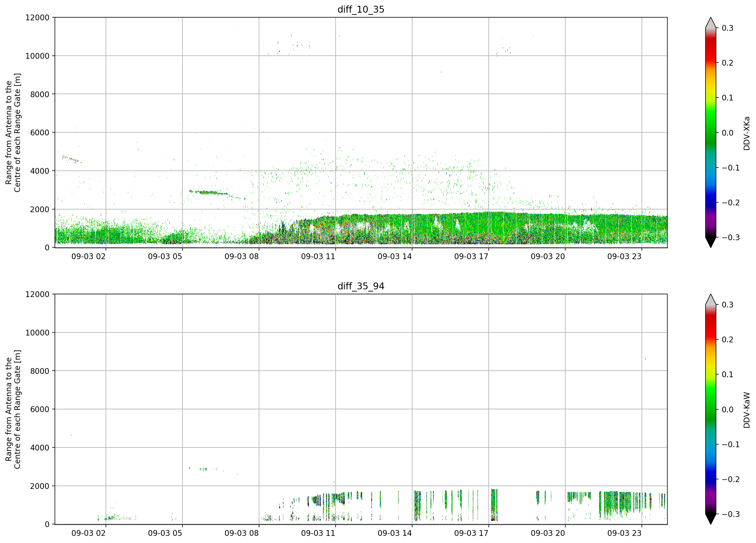Select the DDV-KaW colorbar label
Viewport: 756px width, 543px height.
[746, 410]
